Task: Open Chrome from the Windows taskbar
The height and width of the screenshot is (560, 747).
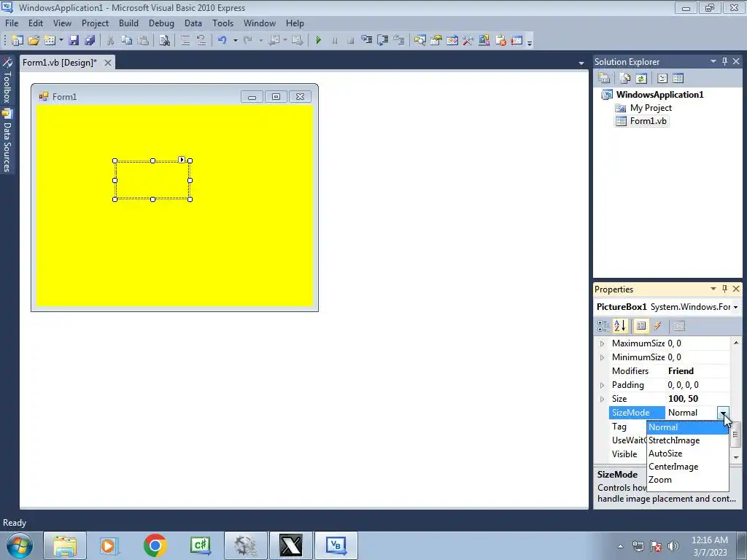Action: point(155,545)
